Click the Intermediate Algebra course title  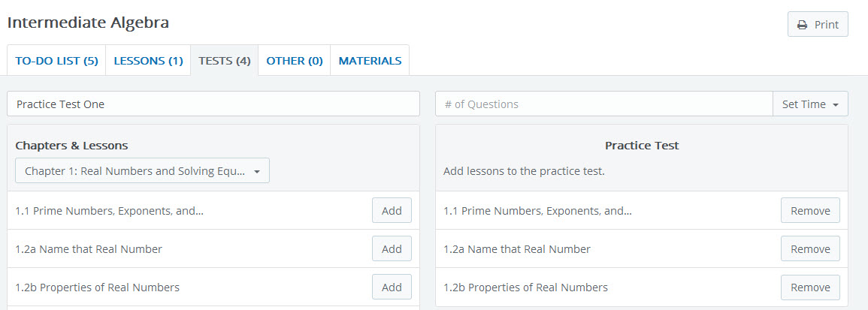click(x=88, y=23)
